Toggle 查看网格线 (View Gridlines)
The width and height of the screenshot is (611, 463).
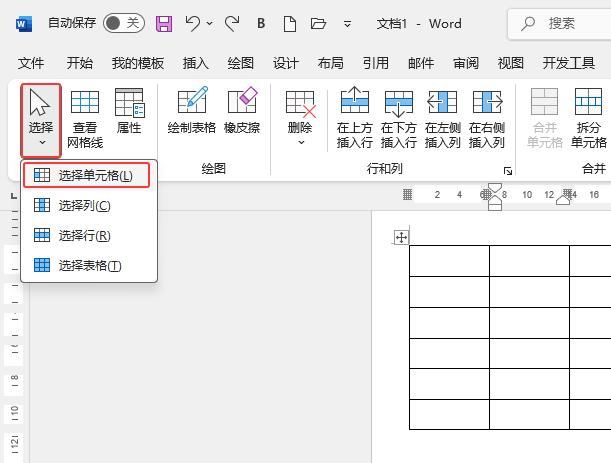point(85,118)
